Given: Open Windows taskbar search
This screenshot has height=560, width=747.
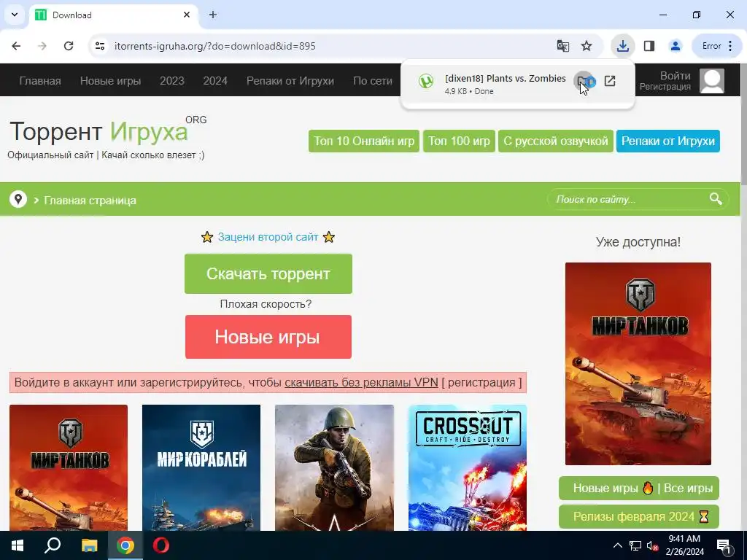Looking at the screenshot, I should [x=53, y=545].
